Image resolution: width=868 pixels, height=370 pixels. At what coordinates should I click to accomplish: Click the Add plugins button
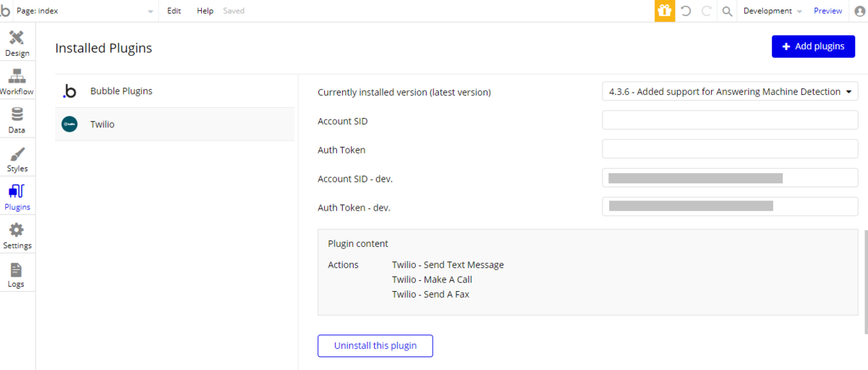click(813, 46)
